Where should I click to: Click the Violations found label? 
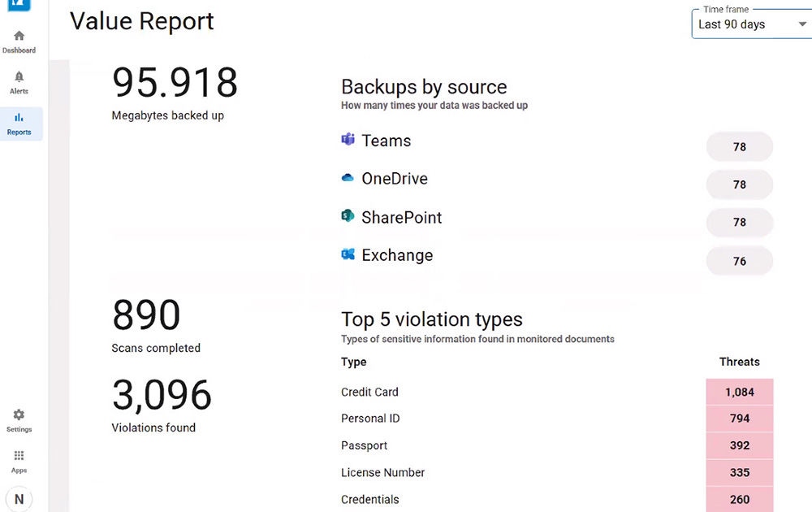tap(153, 427)
